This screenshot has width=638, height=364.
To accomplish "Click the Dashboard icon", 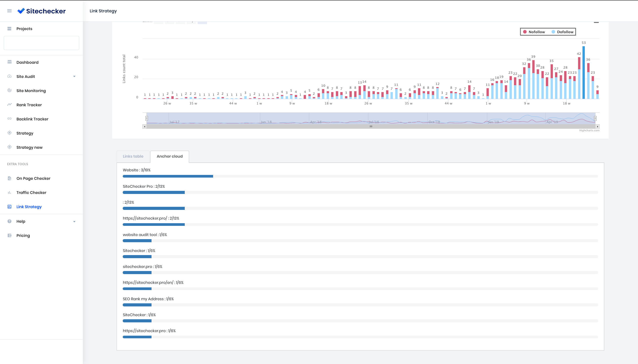I will (10, 62).
